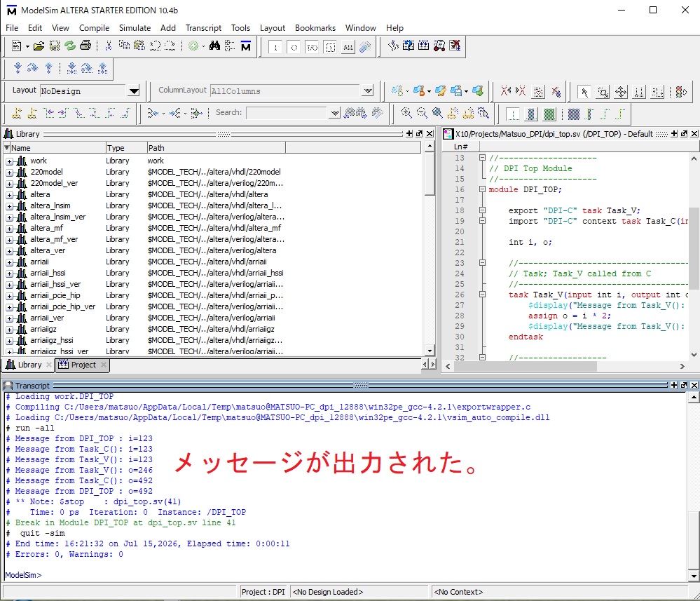Viewport: 700px width, 601px height.
Task: Click the green Add/Compile circle icon
Action: click(x=193, y=46)
